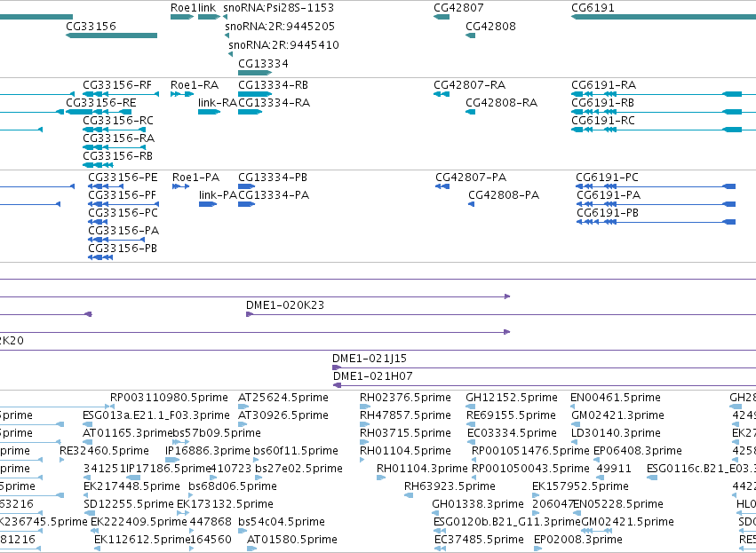Screen dimensions: 756x553
Task: Click protein label CG33156-PE
Action: [123, 178]
